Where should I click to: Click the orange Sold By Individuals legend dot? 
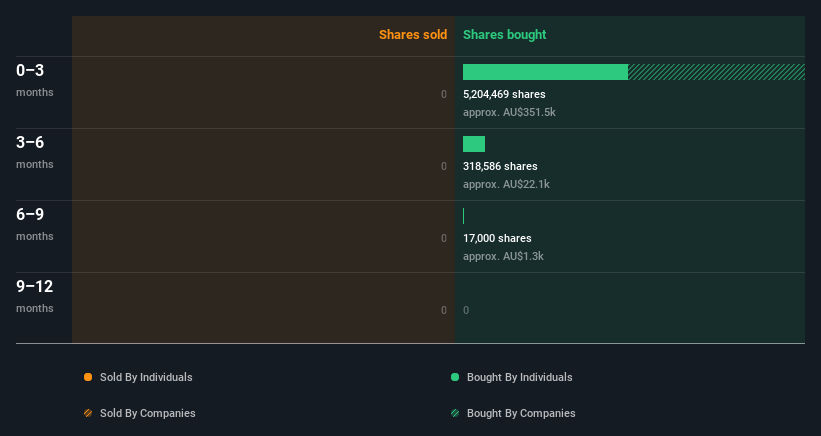coord(88,377)
